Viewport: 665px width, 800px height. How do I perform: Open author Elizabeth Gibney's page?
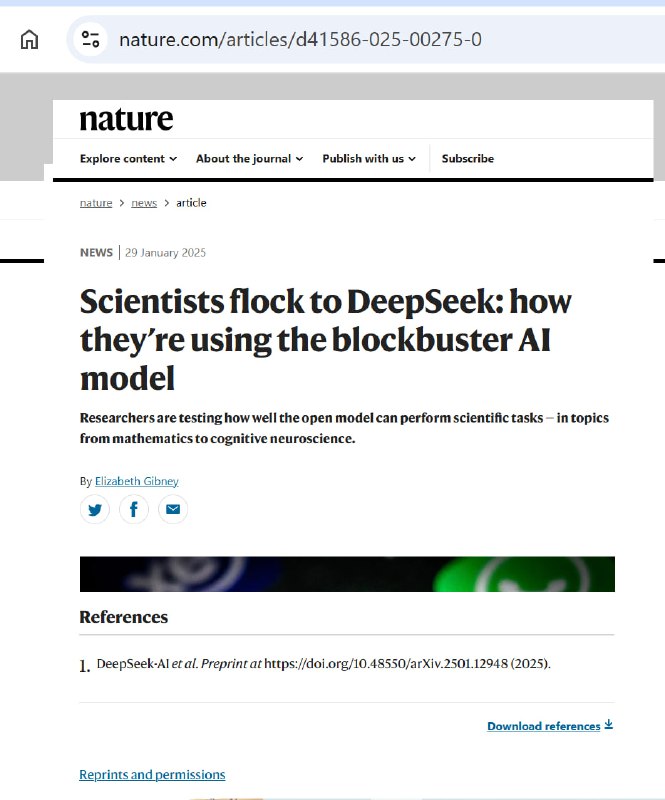[x=137, y=481]
